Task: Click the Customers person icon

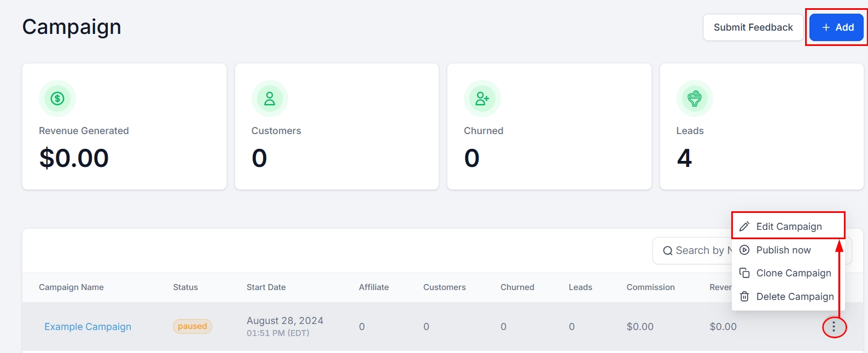Action: pos(270,99)
